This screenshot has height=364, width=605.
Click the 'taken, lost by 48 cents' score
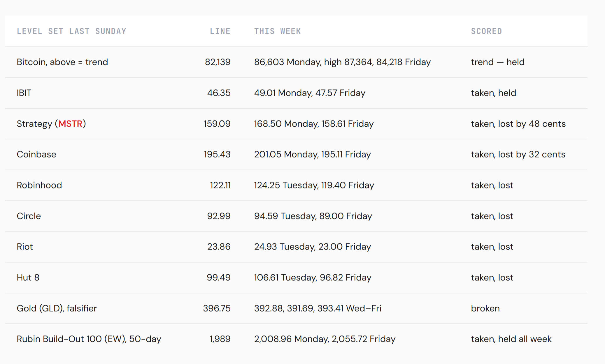click(x=518, y=124)
